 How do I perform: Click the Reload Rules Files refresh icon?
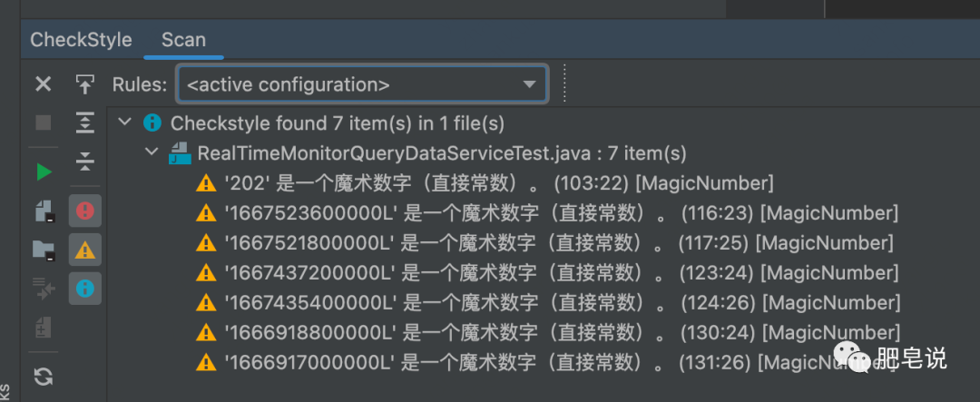coord(43,376)
